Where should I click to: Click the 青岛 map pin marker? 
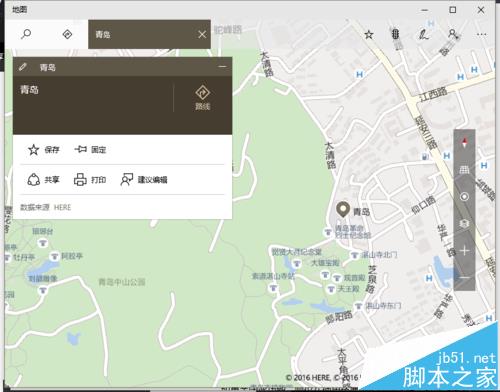point(342,209)
